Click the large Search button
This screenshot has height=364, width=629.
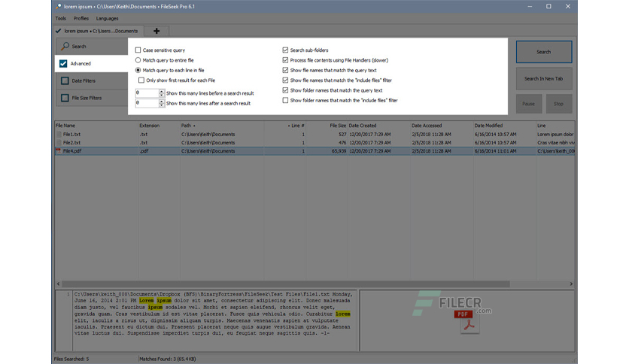tap(543, 52)
